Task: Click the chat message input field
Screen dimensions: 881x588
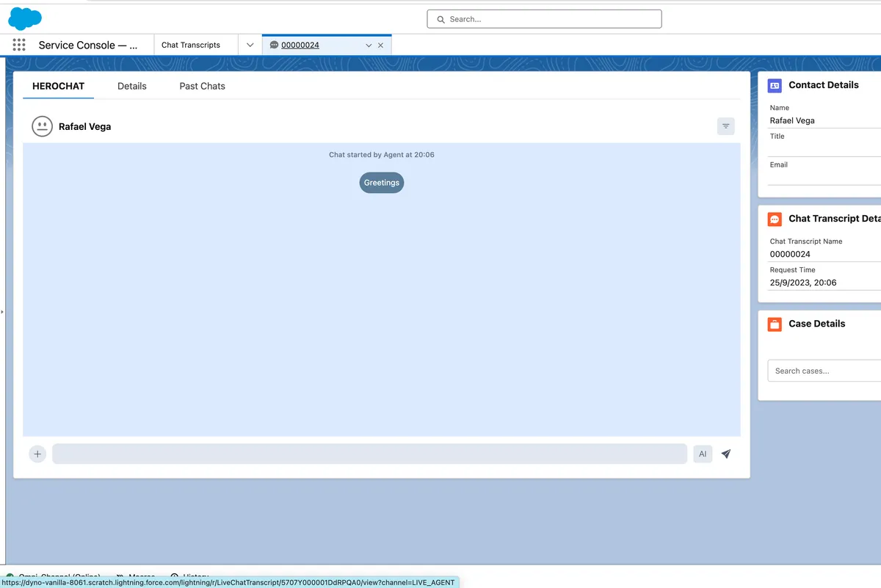Action: 369,454
